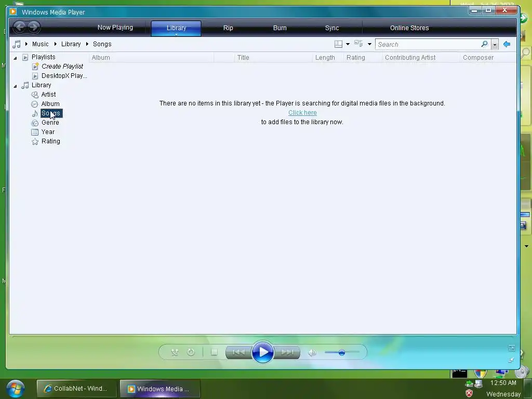Switch to compact mode icon
This screenshot has height=399, width=532.
coord(511,360)
